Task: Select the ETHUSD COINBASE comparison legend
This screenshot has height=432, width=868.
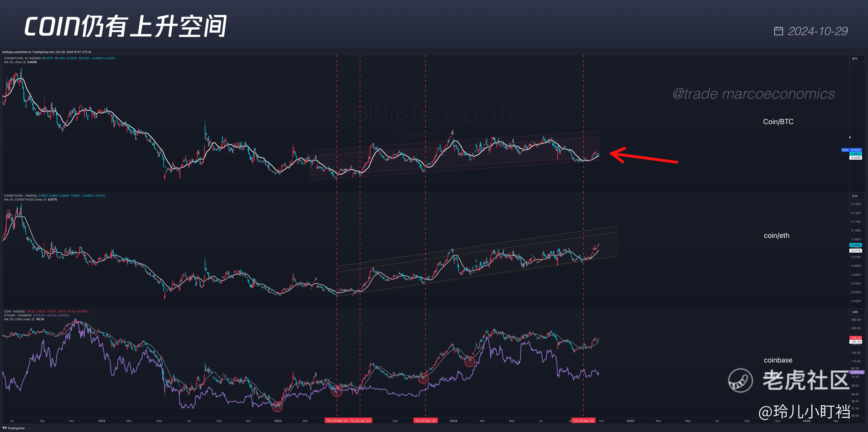Action: click(x=17, y=315)
